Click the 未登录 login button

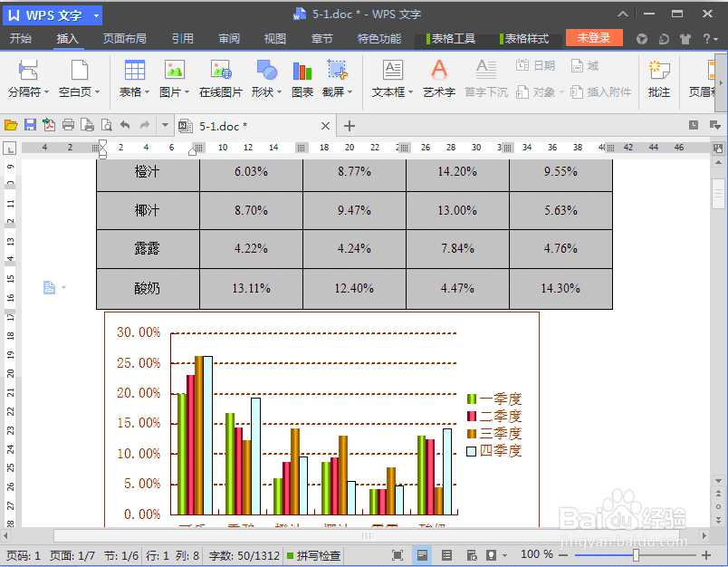pyautogui.click(x=594, y=38)
